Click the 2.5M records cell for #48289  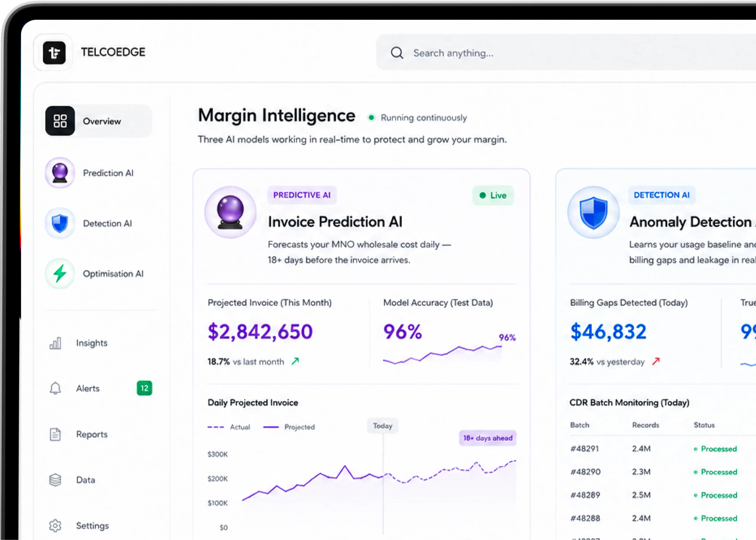point(641,495)
